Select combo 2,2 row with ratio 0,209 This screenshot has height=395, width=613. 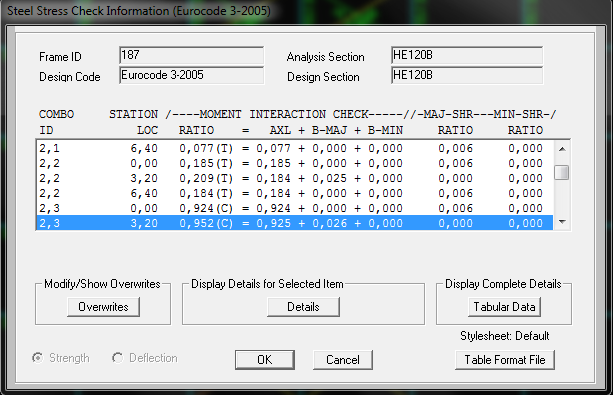295,178
